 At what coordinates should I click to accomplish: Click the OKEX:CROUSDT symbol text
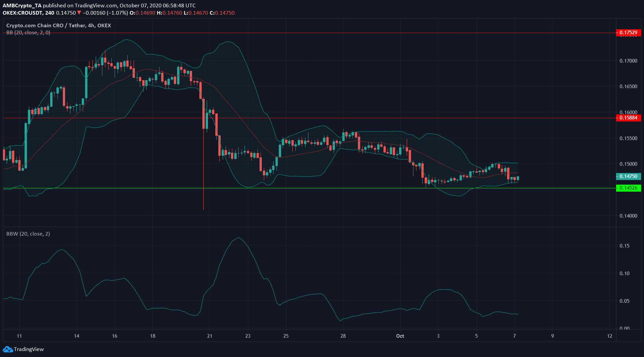23,13
